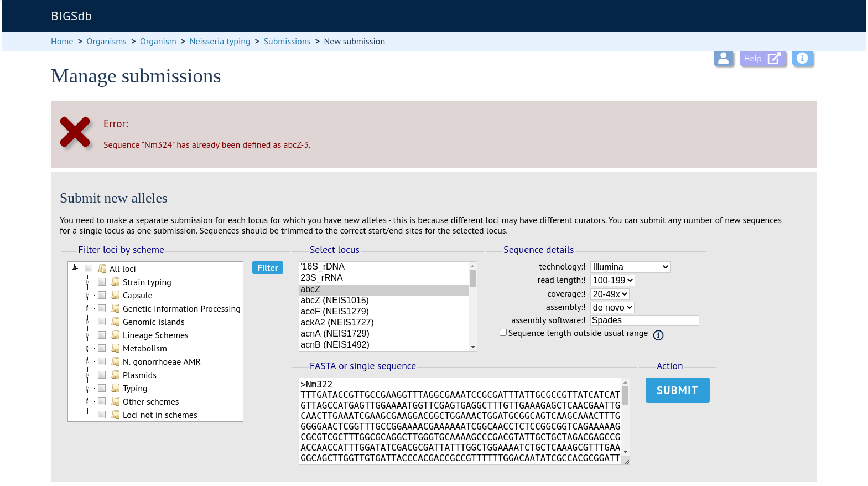Click the Capsule folder icon
This screenshot has height=486, width=868.
click(116, 295)
